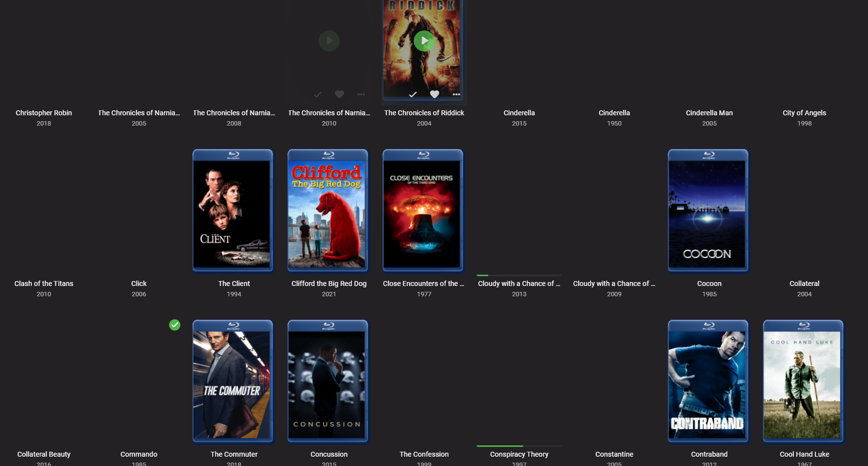This screenshot has height=466, width=868.
Task: Open The Chronicles of Narnia 2005 title
Action: pos(139,113)
